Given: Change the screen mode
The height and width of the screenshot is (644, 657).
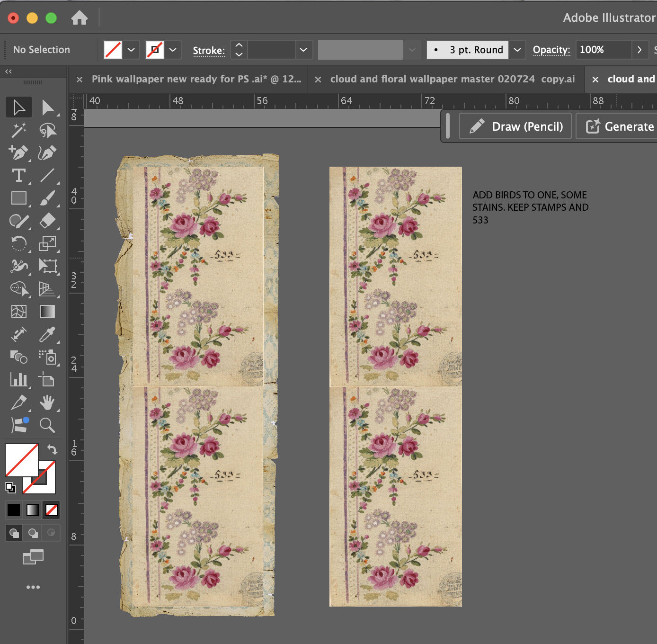Looking at the screenshot, I should point(33,557).
